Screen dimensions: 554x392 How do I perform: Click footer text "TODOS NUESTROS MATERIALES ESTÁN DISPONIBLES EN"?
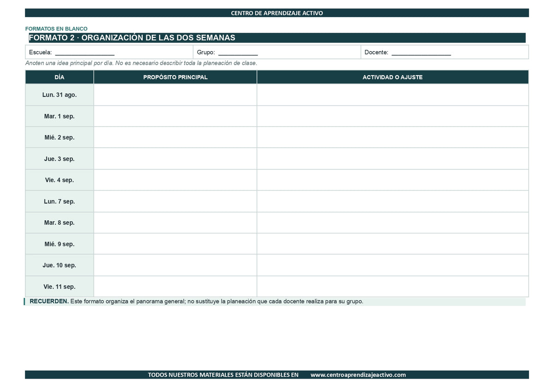(x=223, y=375)
